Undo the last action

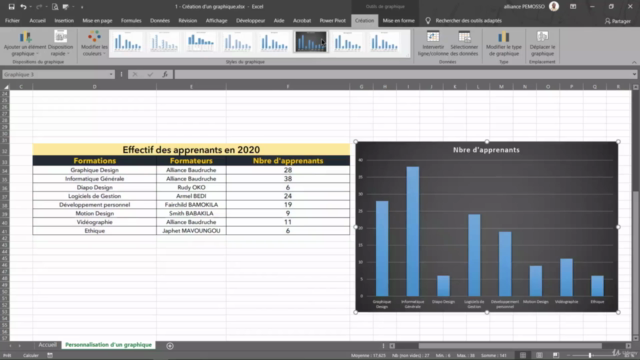[23, 7]
